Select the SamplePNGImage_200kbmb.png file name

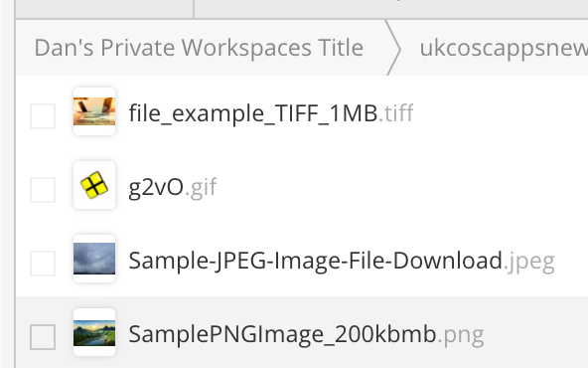click(x=306, y=334)
